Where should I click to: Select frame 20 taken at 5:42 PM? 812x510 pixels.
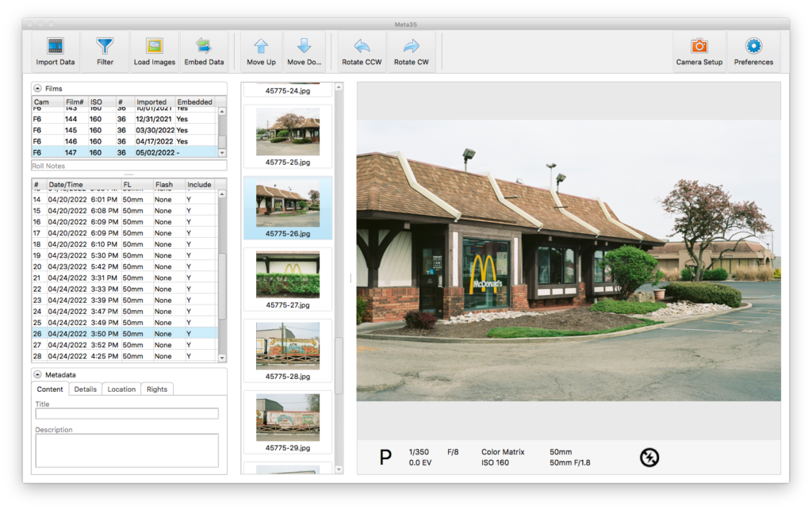click(124, 267)
